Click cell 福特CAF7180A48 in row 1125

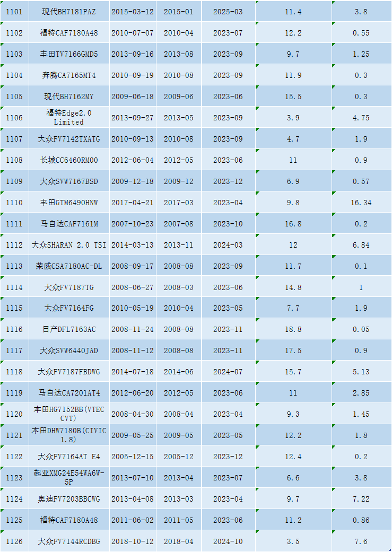(x=69, y=520)
